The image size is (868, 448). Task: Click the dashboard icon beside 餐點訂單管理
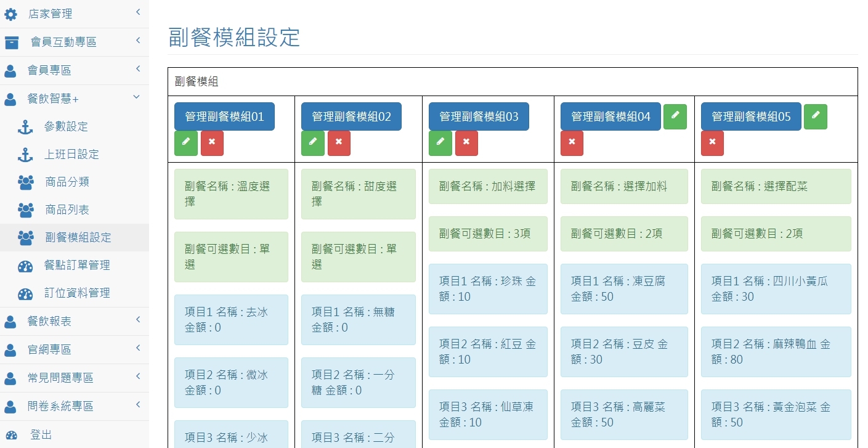coord(25,266)
